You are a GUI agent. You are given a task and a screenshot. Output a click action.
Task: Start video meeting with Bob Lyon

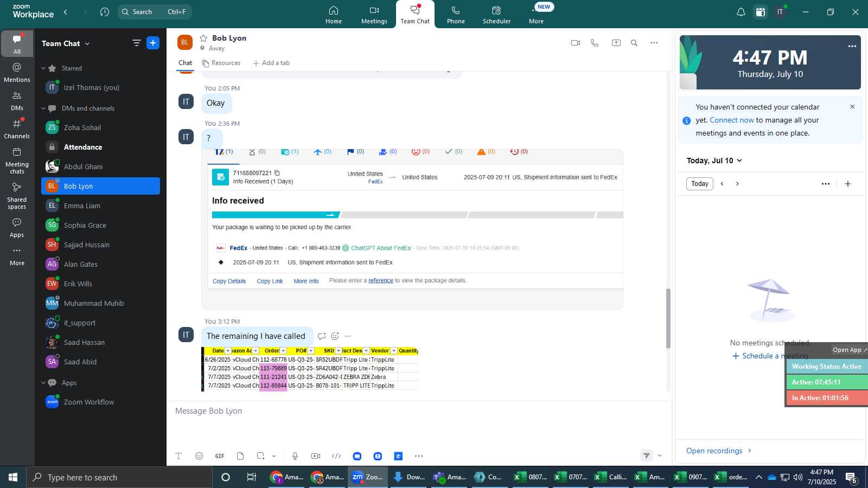point(576,43)
